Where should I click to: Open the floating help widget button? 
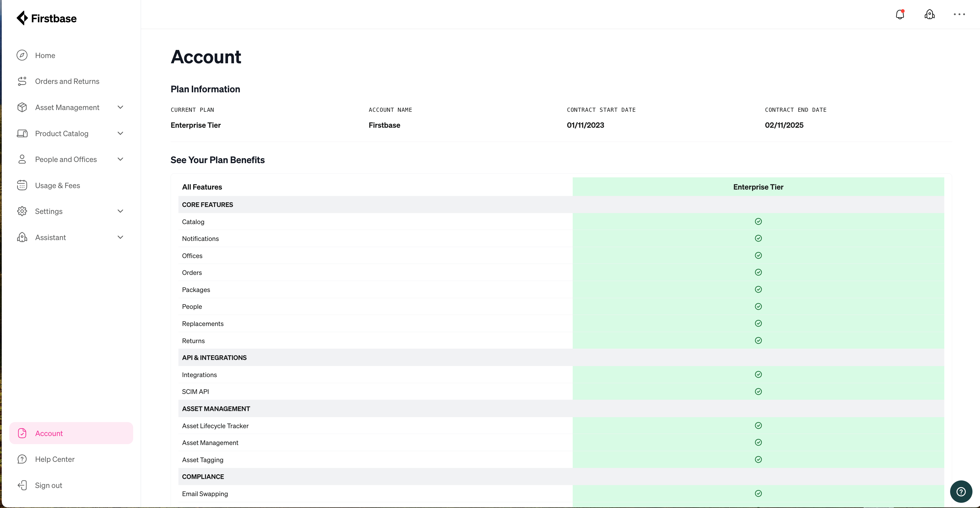961,492
